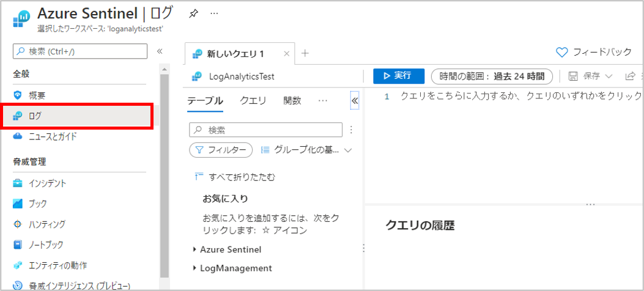Open 概要 overview in sidebar
This screenshot has width=644, height=291.
[37, 95]
